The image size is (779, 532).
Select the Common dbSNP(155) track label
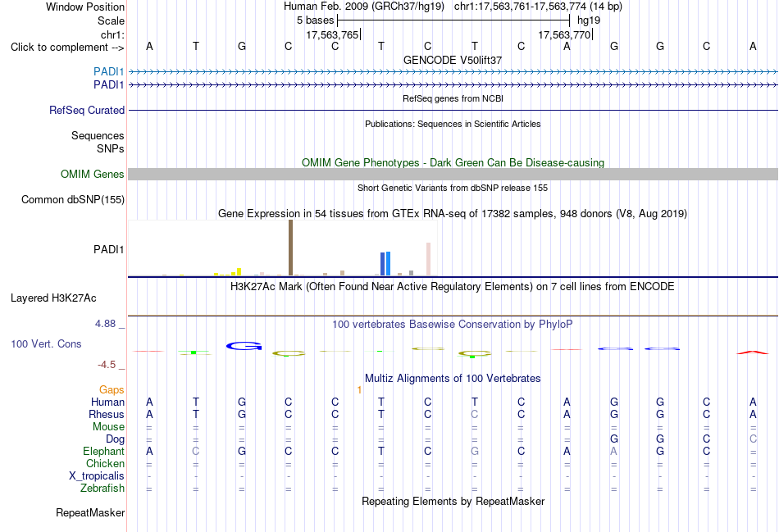(73, 200)
